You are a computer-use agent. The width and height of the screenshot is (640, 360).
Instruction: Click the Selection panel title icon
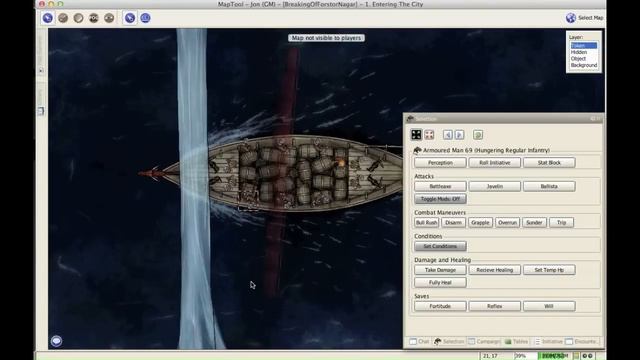point(410,119)
